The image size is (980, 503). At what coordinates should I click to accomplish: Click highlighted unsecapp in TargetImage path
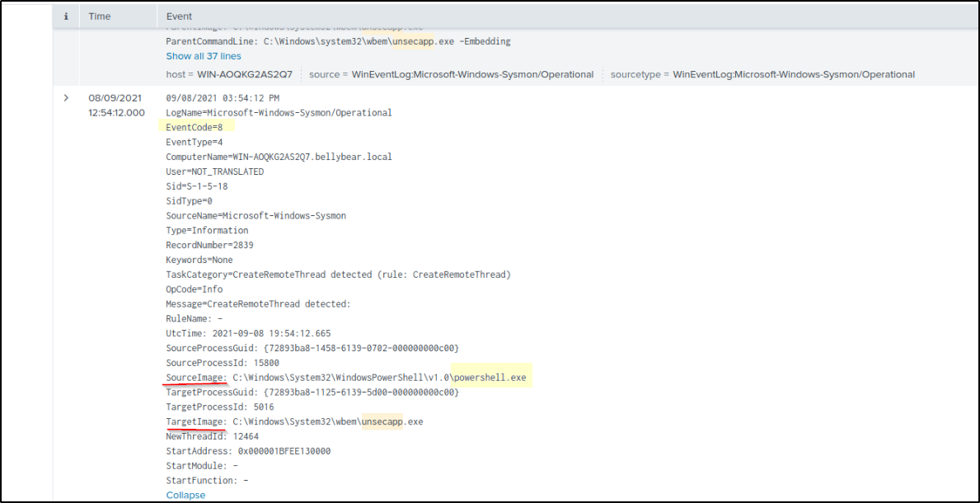pos(383,421)
